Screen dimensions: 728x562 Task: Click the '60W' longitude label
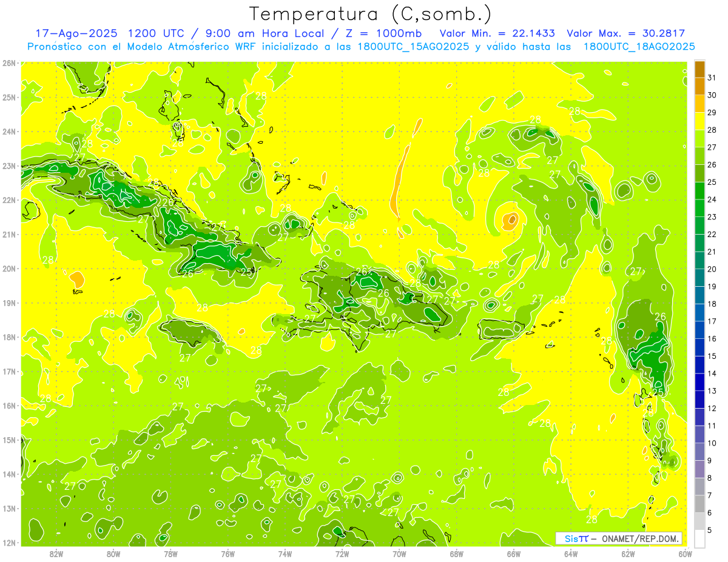click(685, 554)
